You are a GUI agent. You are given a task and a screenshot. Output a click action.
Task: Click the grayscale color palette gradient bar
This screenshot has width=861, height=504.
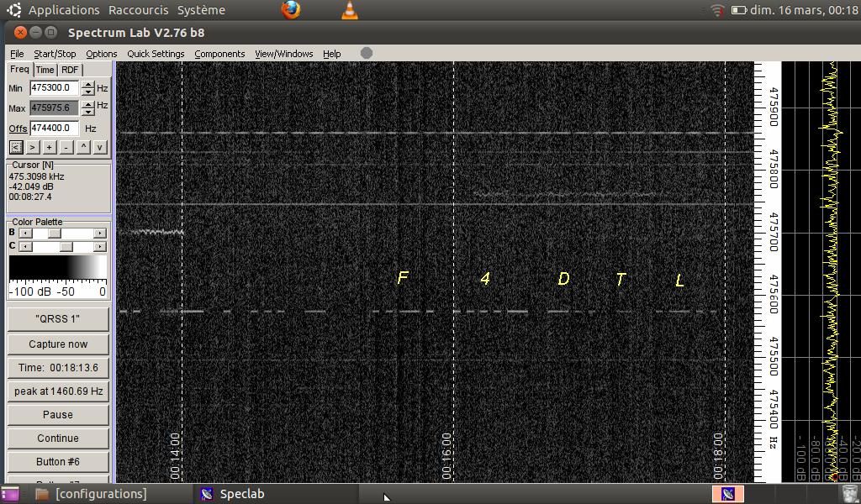tap(58, 268)
